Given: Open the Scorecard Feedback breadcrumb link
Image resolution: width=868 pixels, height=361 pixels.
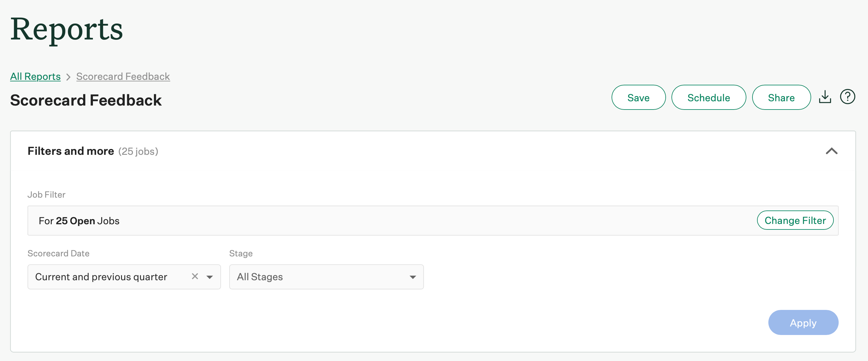Looking at the screenshot, I should coord(123,76).
